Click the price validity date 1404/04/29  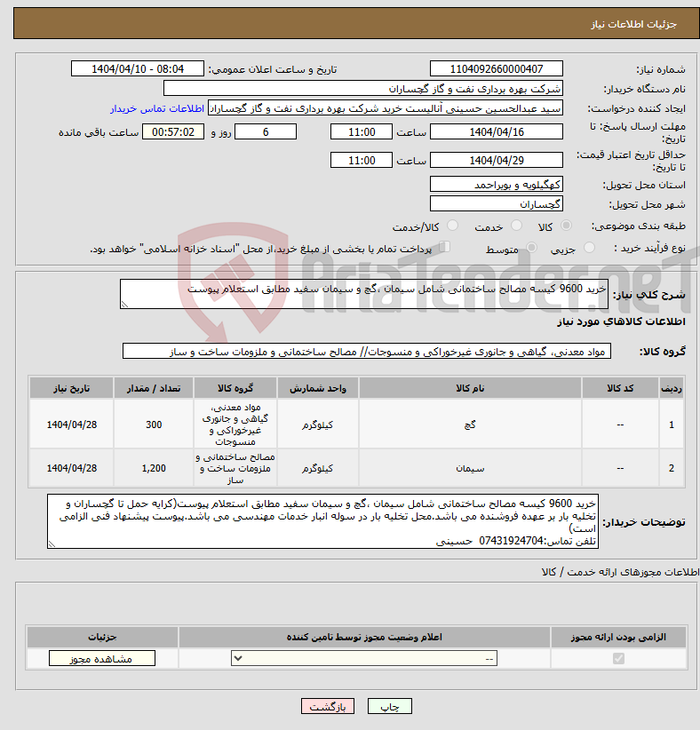click(x=497, y=160)
